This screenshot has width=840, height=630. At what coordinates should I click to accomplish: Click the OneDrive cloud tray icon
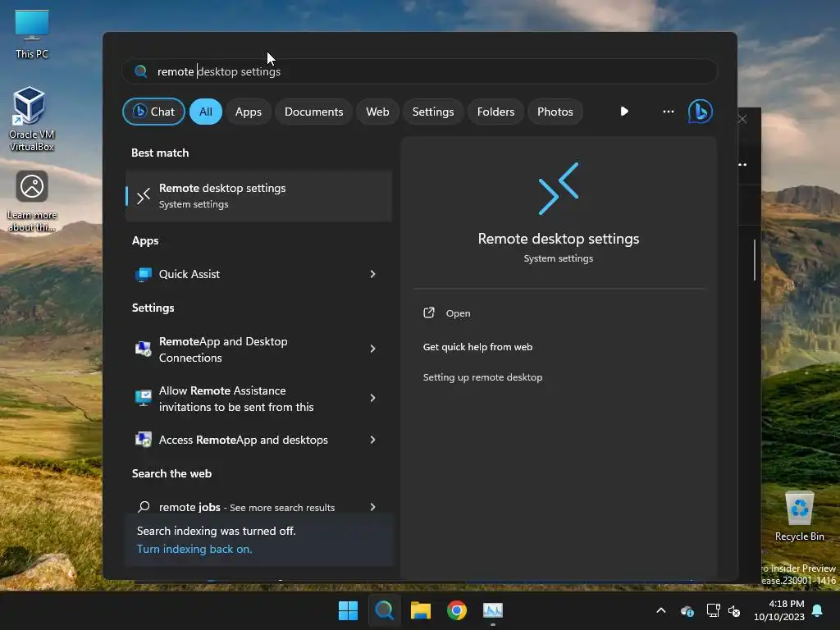[687, 610]
